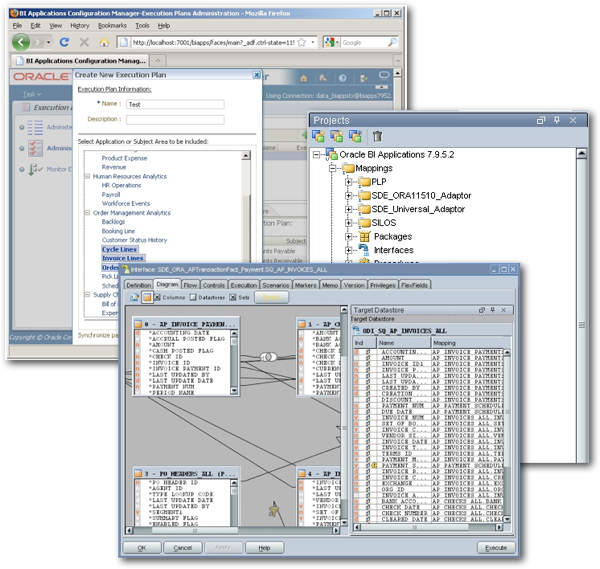
Task: Select Invoice Lines subject area
Action: click(122, 258)
